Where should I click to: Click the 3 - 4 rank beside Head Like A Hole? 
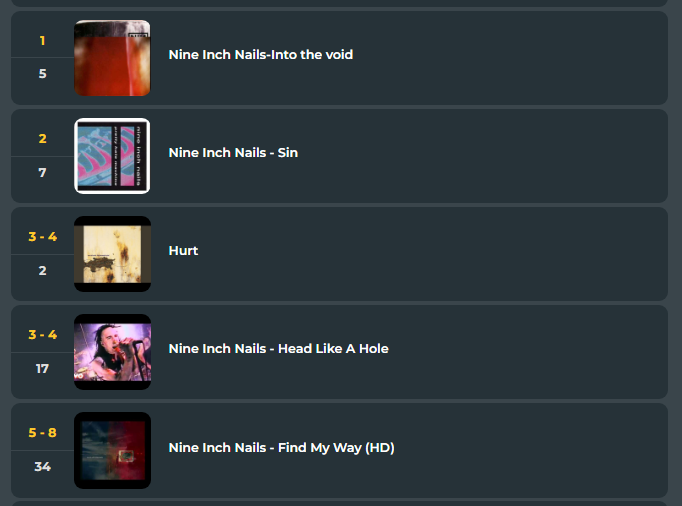click(42, 335)
